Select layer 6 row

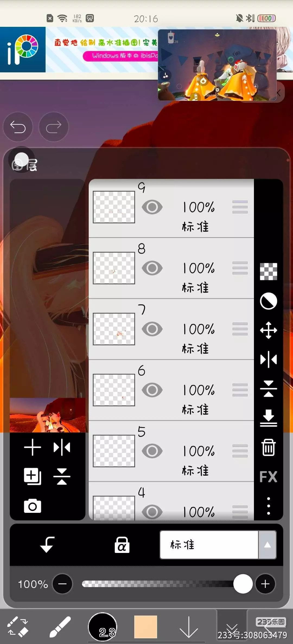click(171, 390)
